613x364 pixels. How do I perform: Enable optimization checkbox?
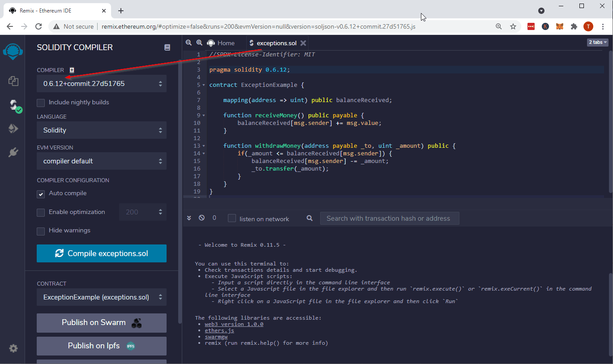click(41, 212)
